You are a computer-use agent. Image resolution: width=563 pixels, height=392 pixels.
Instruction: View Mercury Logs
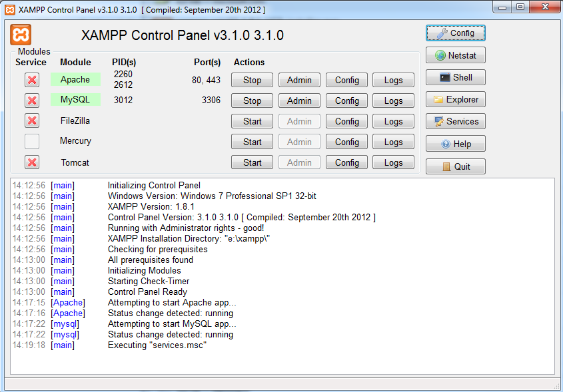(x=393, y=142)
